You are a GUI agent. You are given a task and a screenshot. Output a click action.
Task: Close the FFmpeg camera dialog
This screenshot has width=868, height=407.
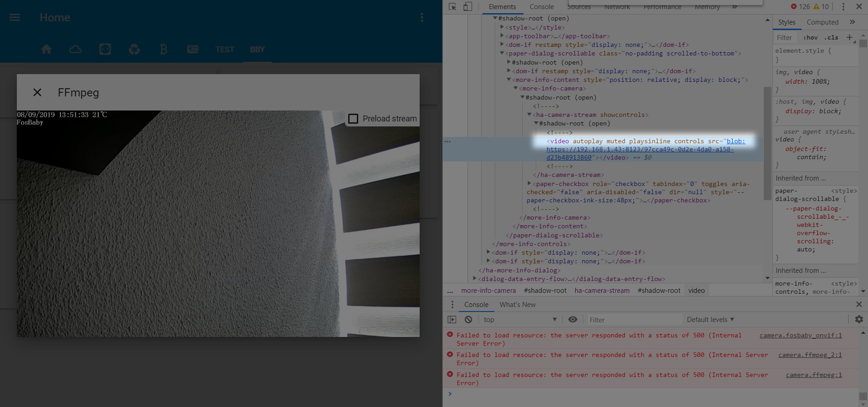[x=37, y=92]
